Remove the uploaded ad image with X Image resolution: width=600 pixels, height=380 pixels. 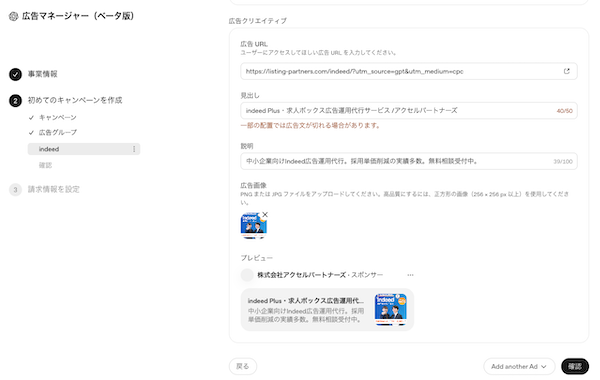tap(265, 214)
